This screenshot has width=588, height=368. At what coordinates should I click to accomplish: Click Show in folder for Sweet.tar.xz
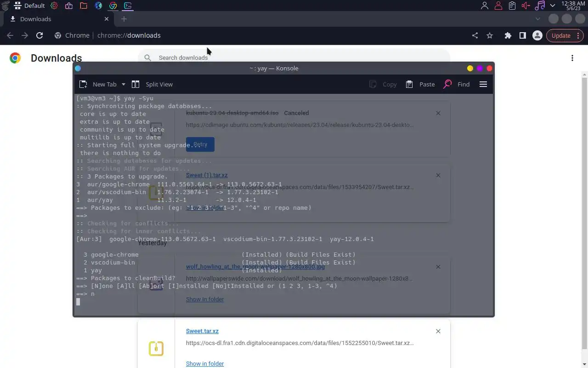click(x=205, y=364)
